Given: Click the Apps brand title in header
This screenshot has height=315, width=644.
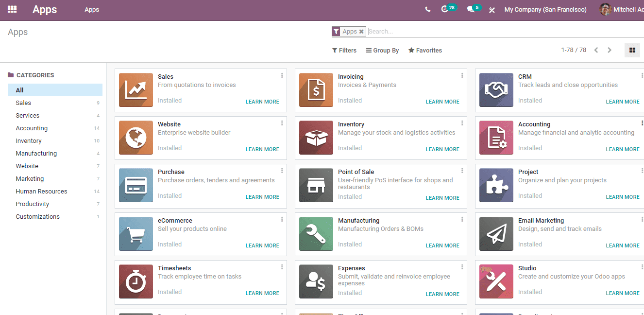Looking at the screenshot, I should coord(45,10).
